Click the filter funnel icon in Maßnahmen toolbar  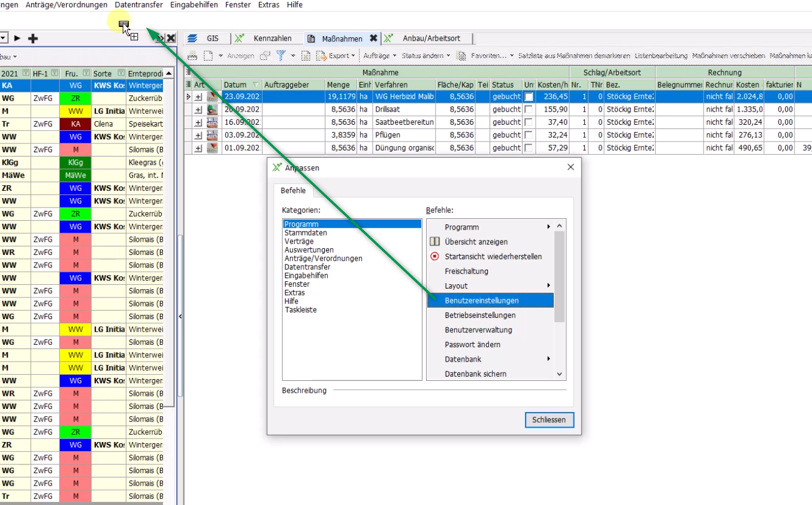pos(280,56)
